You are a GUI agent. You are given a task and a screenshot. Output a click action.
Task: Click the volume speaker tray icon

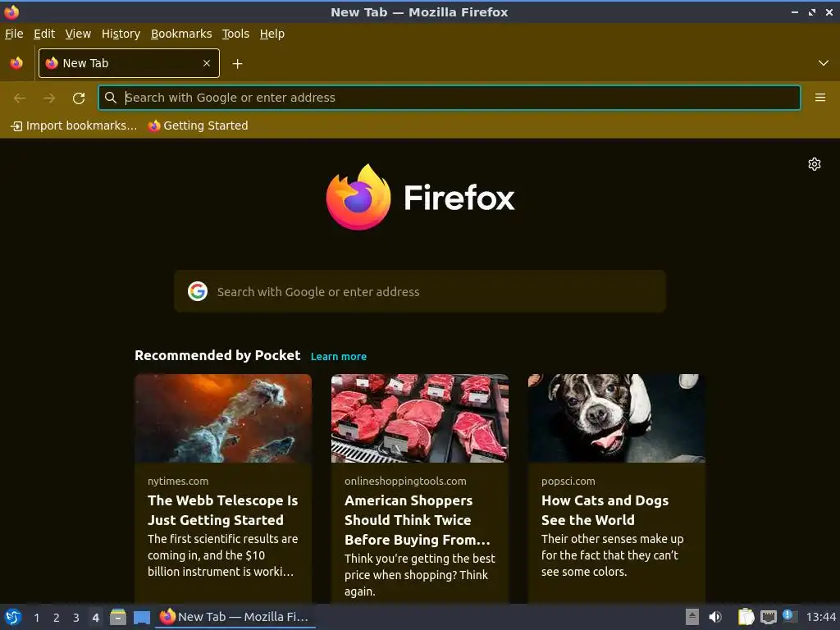(715, 617)
